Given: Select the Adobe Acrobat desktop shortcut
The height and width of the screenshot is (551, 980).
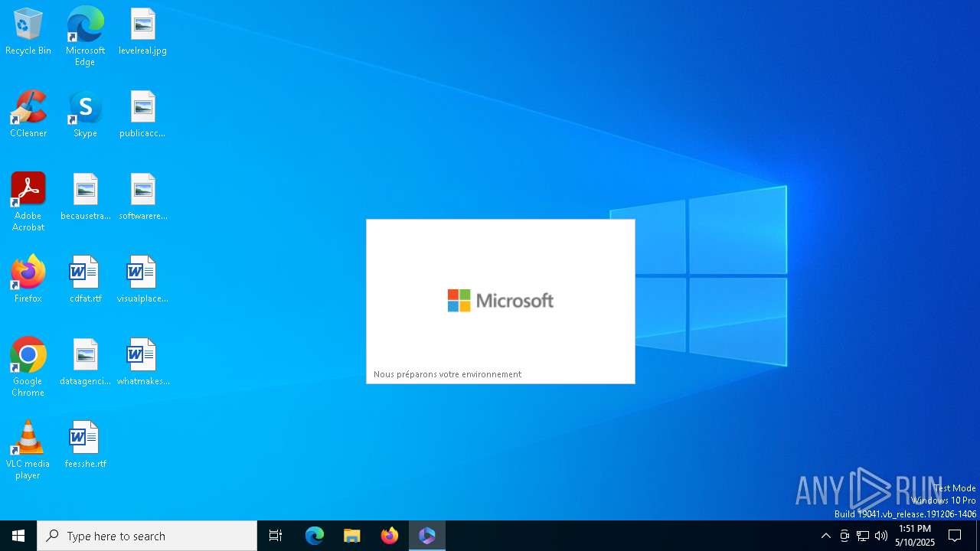Looking at the screenshot, I should point(28,202).
